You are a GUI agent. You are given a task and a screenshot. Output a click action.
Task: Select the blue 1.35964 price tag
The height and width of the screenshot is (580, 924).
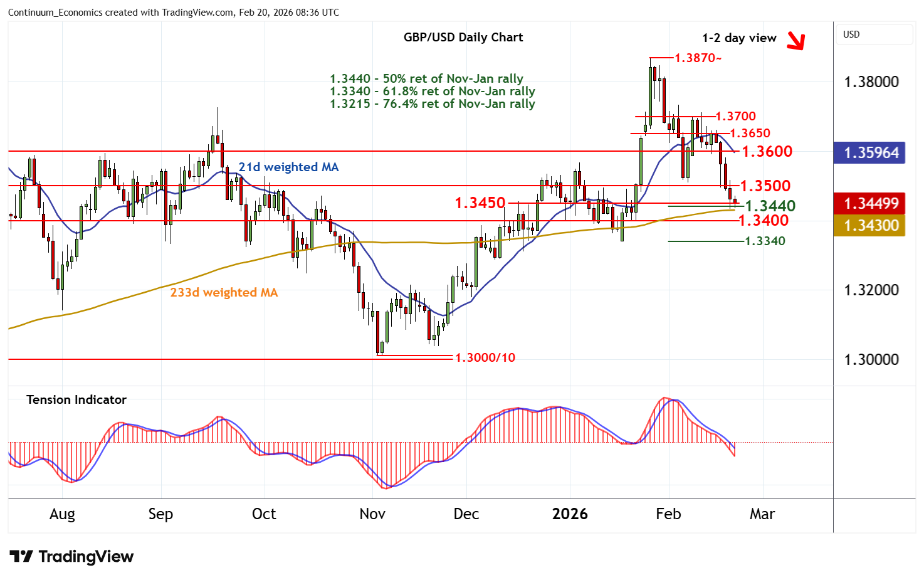[x=869, y=152]
